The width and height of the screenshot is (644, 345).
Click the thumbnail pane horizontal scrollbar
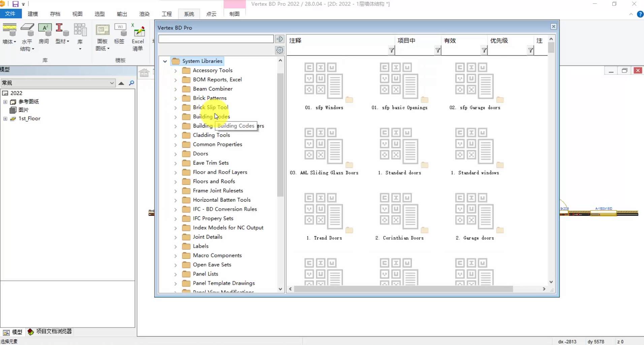click(403, 289)
